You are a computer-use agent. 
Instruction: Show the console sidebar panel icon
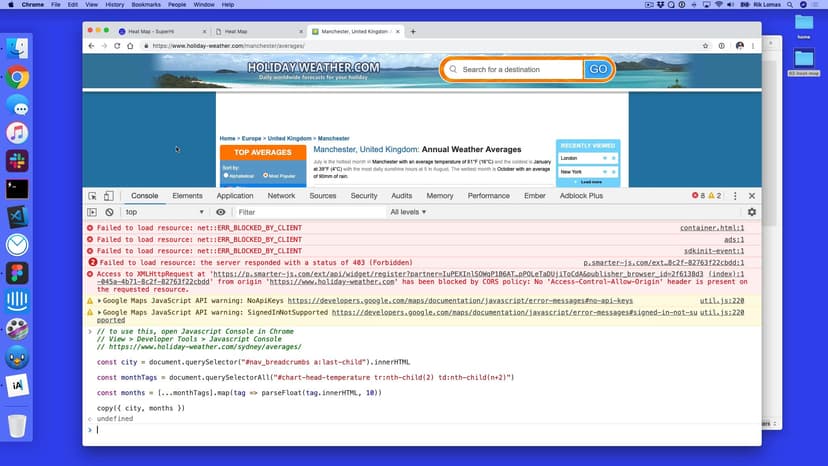pos(92,212)
